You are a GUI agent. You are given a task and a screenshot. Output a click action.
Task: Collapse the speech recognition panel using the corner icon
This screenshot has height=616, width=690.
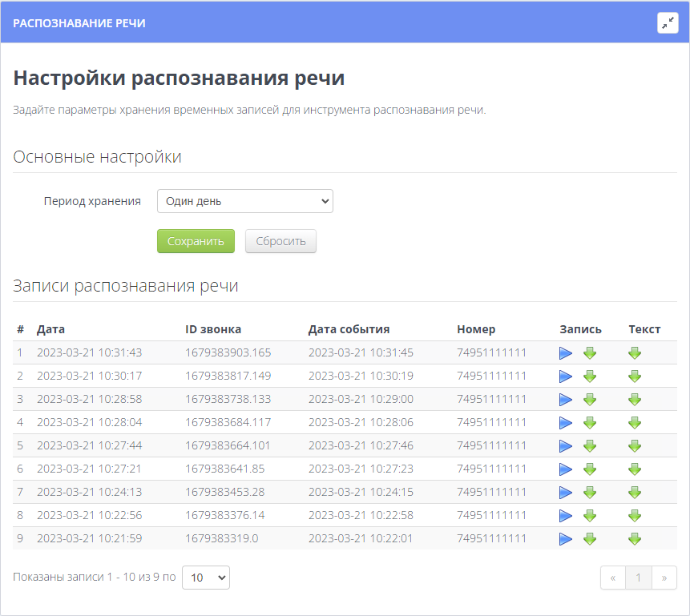click(x=668, y=23)
